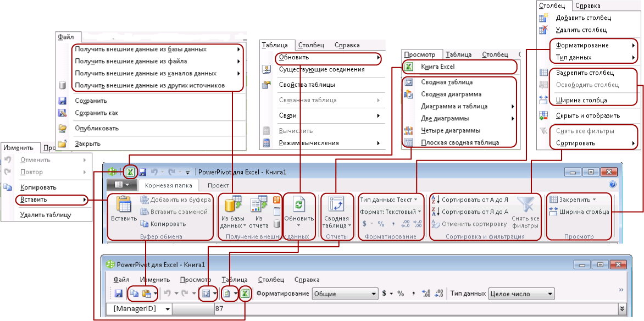644x321 pixels.
Task: Open Таблица in the lower window menu bar
Action: pos(235,279)
